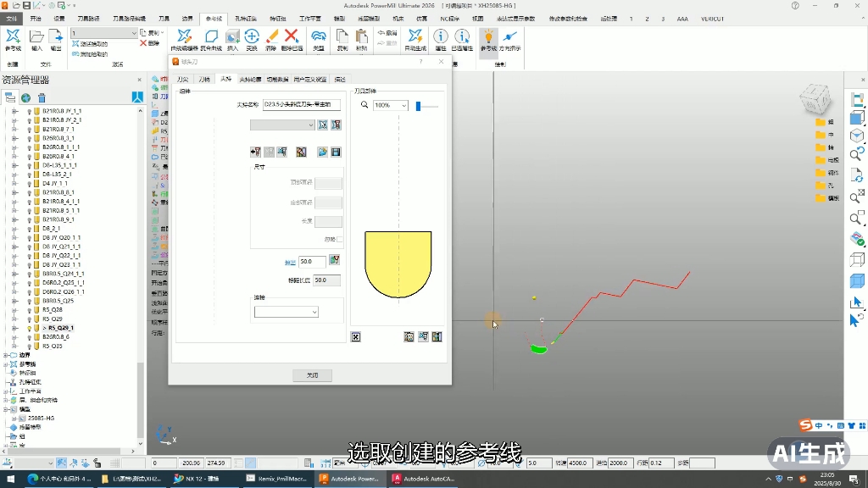The width and height of the screenshot is (868, 488).
Task: Click the 输入 import folder icon
Action: (x=36, y=36)
